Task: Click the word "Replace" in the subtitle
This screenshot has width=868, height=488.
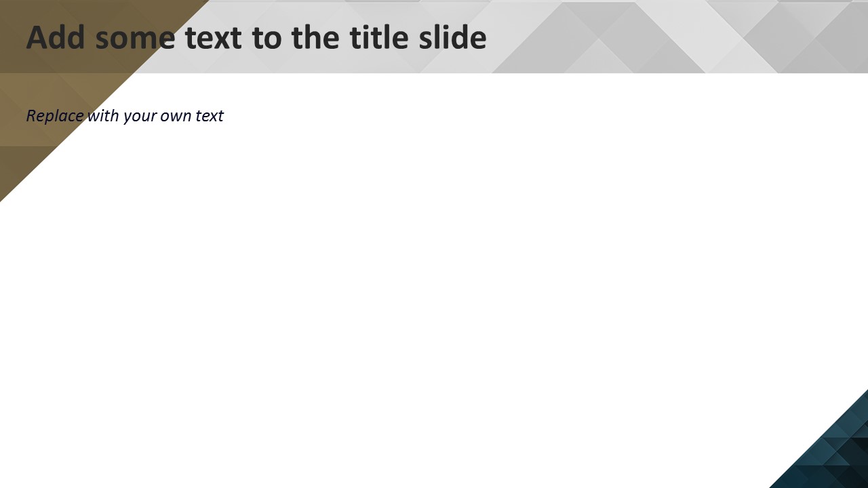Action: [x=55, y=116]
